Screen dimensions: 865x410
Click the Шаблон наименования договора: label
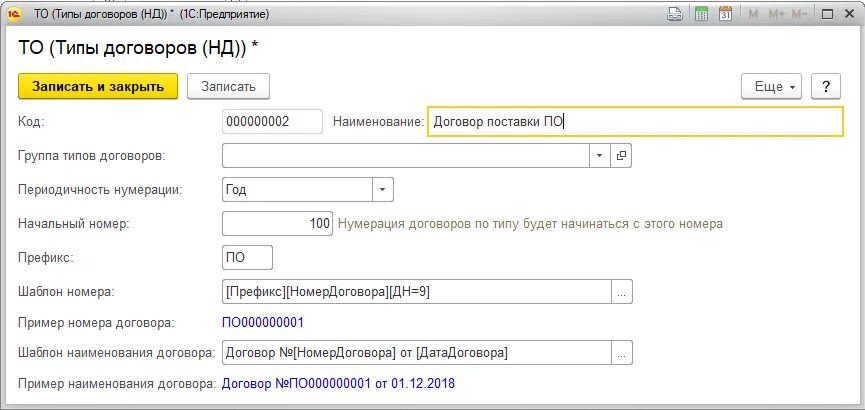click(116, 353)
